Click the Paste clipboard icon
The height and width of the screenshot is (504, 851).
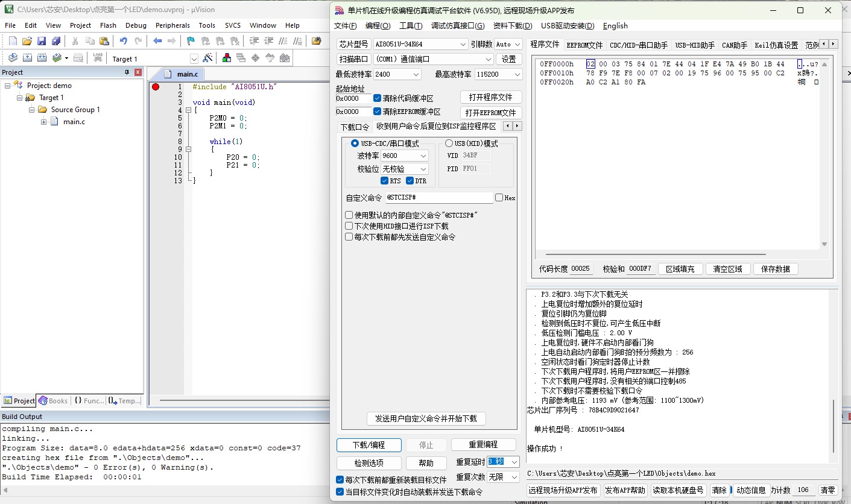coord(104,41)
